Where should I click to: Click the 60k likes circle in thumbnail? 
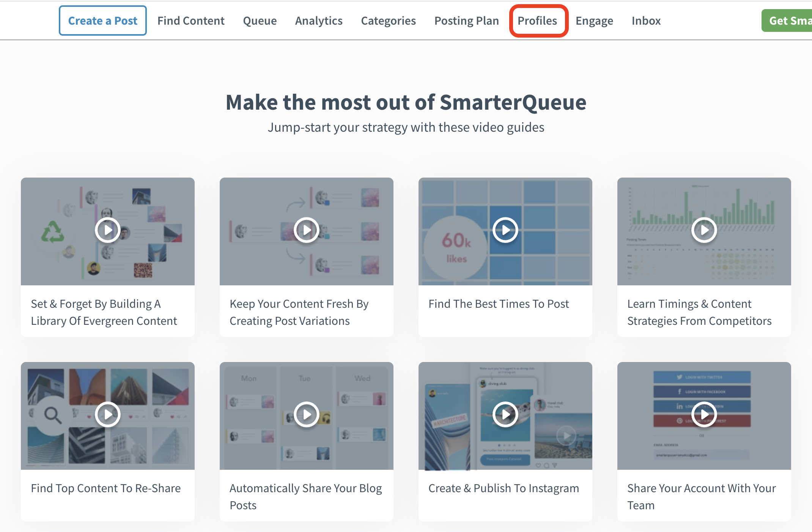click(456, 247)
